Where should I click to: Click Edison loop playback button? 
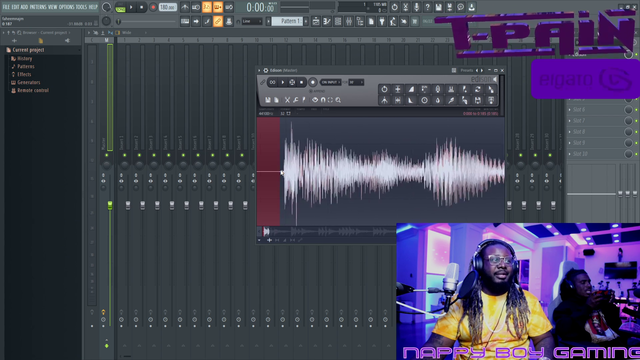coord(272,82)
